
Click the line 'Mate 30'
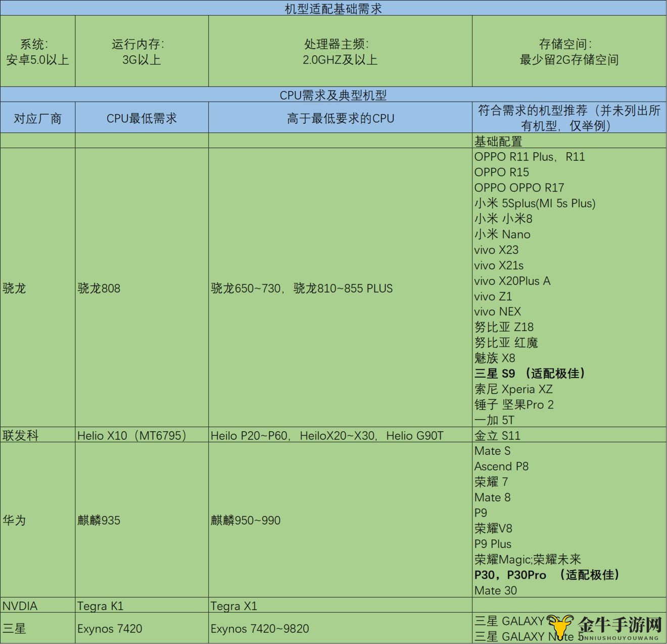(x=495, y=590)
